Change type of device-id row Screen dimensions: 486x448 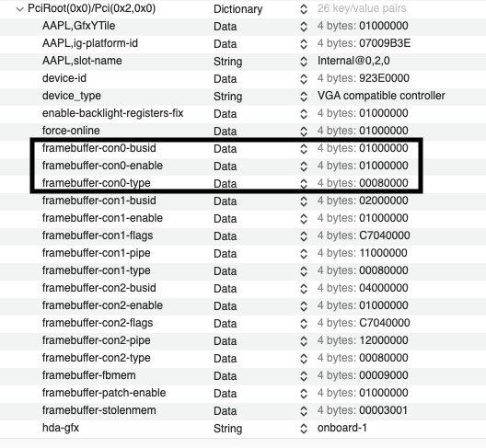click(x=304, y=79)
